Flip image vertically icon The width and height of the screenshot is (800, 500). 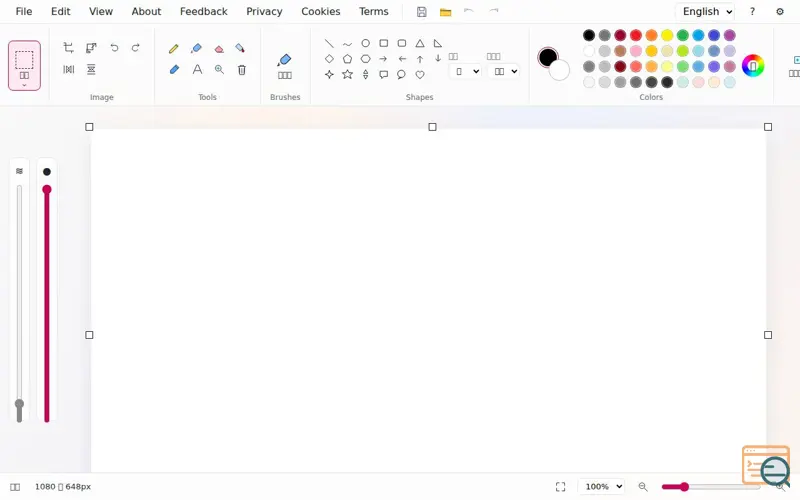pos(91,69)
